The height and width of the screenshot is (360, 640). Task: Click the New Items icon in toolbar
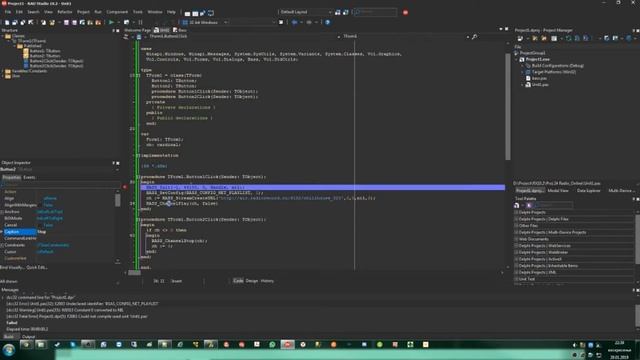(x=7, y=22)
